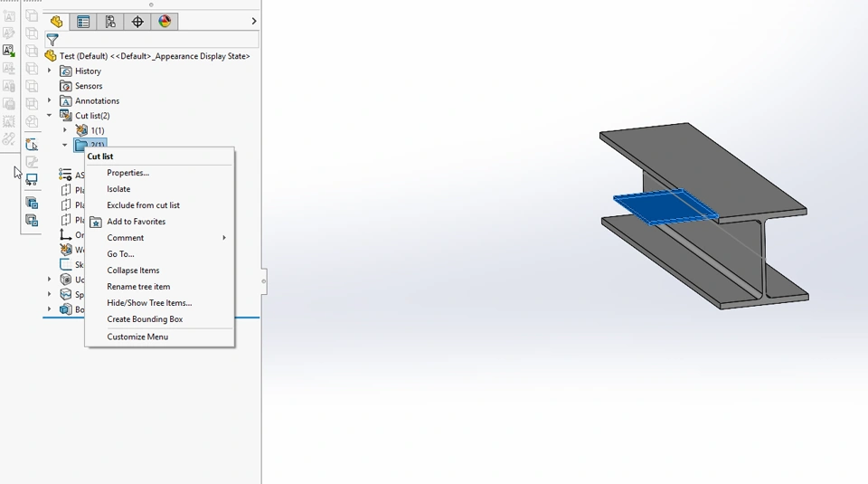Open Hide/Show Tree Items... option
868x484 pixels.
(149, 303)
